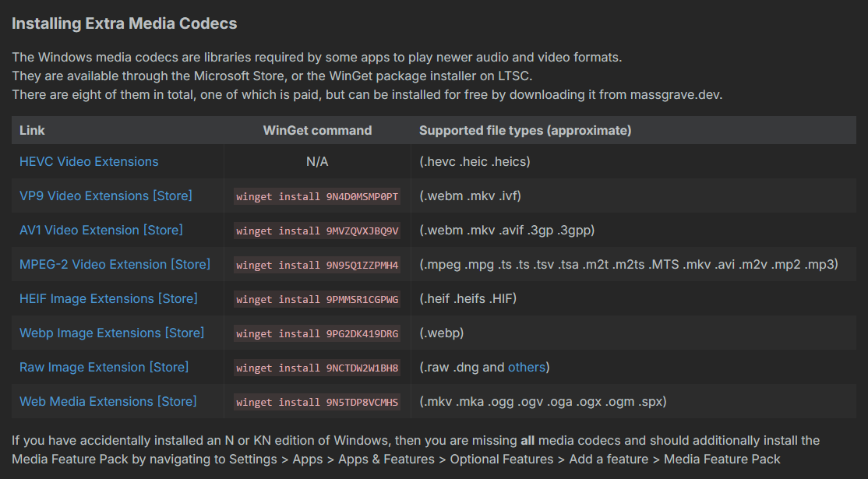Click the Raw Image Extension Store link
Screen dimensions: 868x479
click(104, 368)
